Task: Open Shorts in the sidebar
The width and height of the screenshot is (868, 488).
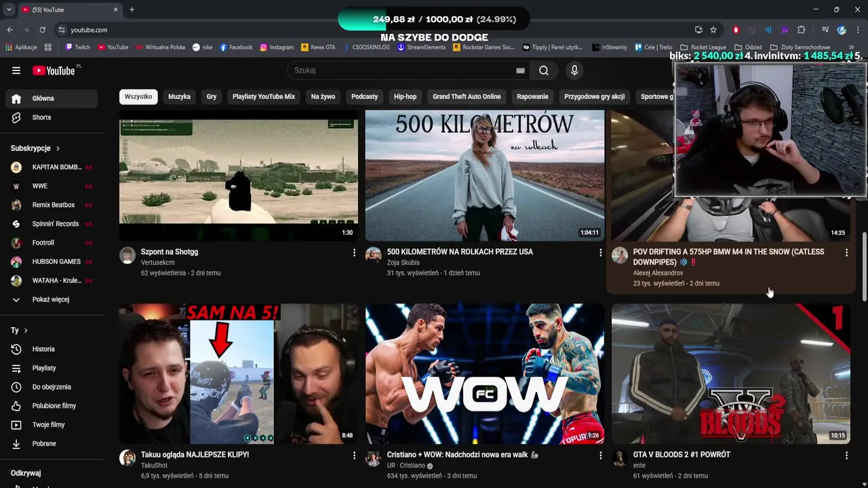Action: click(x=52, y=117)
